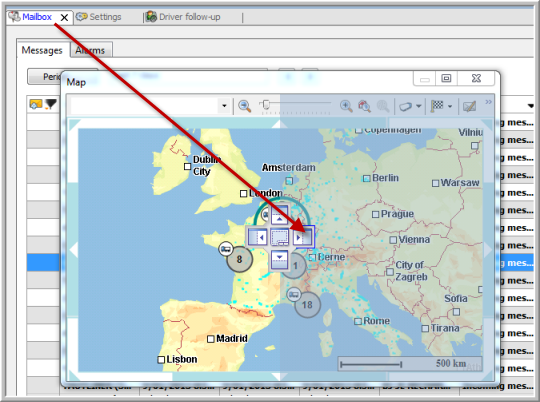Click the Prague city label on map
540x402 pixels.
[x=397, y=214]
